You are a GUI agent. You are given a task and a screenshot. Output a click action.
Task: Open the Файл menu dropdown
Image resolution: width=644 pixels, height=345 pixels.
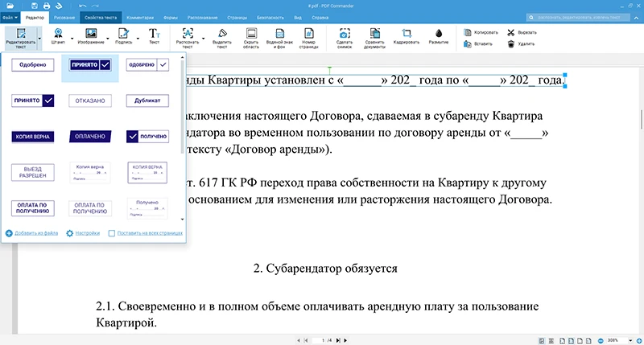[10, 18]
